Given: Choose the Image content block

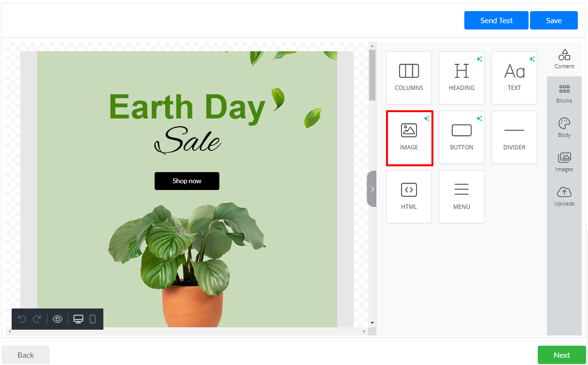Looking at the screenshot, I should 409,138.
